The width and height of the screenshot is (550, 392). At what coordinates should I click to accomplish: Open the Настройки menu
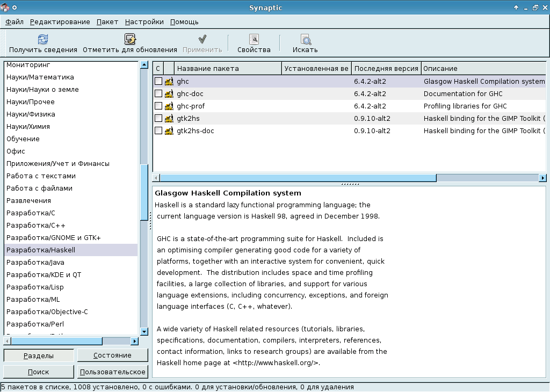tap(144, 22)
